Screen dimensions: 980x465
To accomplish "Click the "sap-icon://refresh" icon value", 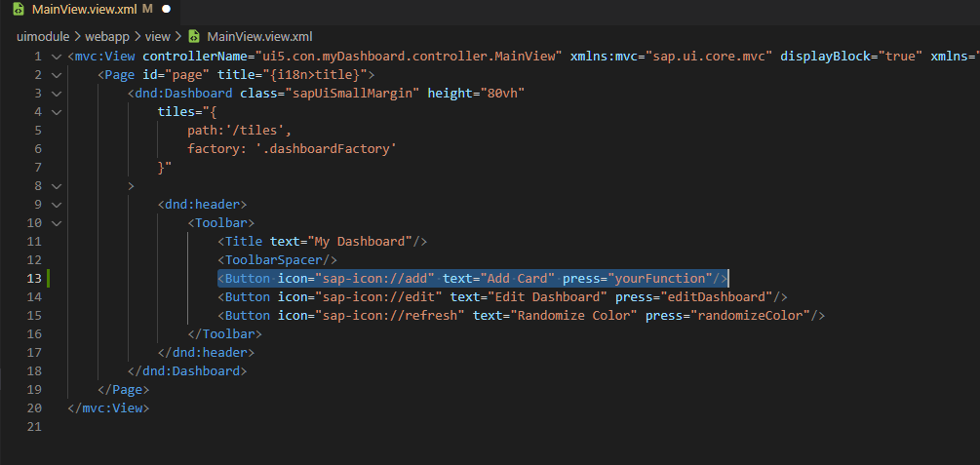I will pos(390,315).
